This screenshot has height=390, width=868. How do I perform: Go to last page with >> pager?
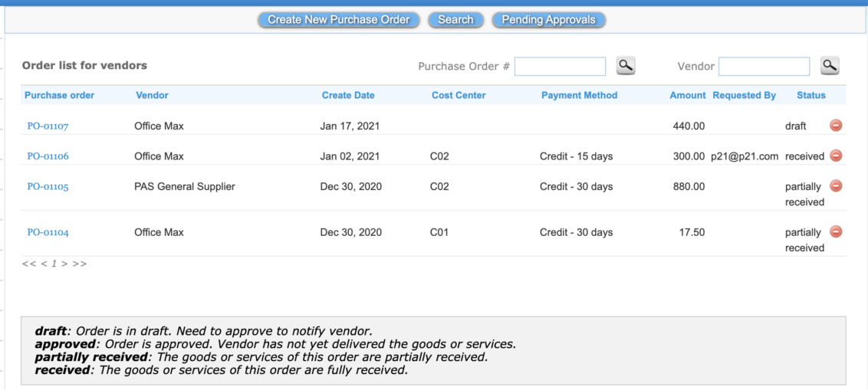pyautogui.click(x=80, y=264)
